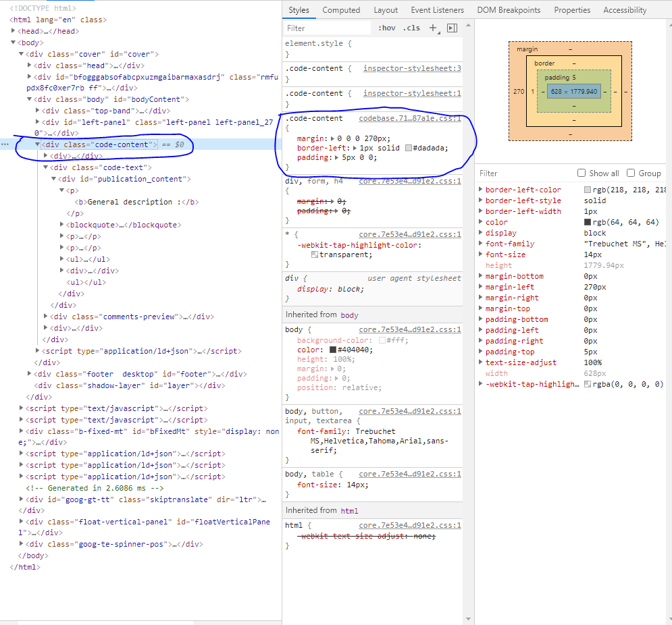The image size is (672, 625).
Task: Open the Event Listeners tab
Action: point(438,9)
